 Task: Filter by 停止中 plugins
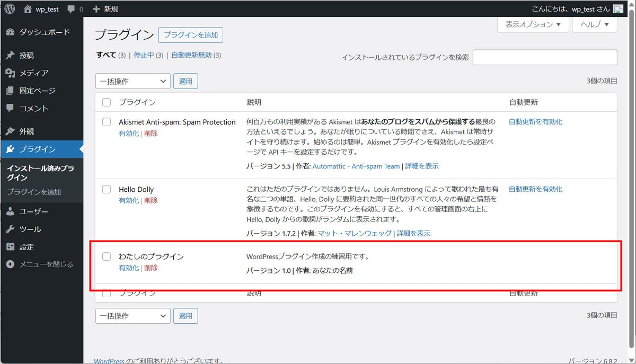(x=143, y=55)
